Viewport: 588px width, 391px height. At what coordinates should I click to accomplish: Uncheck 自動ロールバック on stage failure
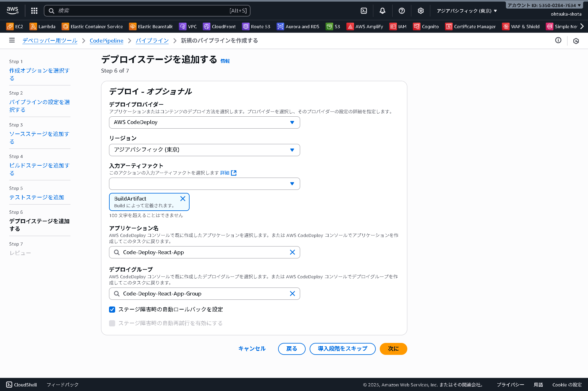pyautogui.click(x=112, y=310)
